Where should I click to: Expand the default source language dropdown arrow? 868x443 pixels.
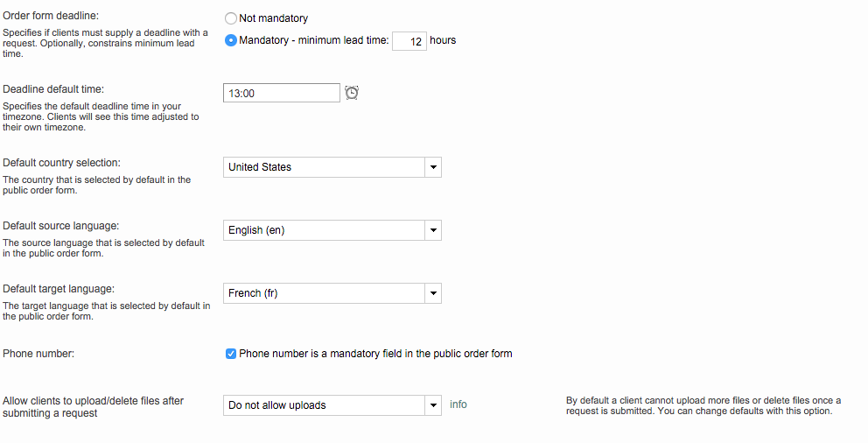pyautogui.click(x=432, y=230)
